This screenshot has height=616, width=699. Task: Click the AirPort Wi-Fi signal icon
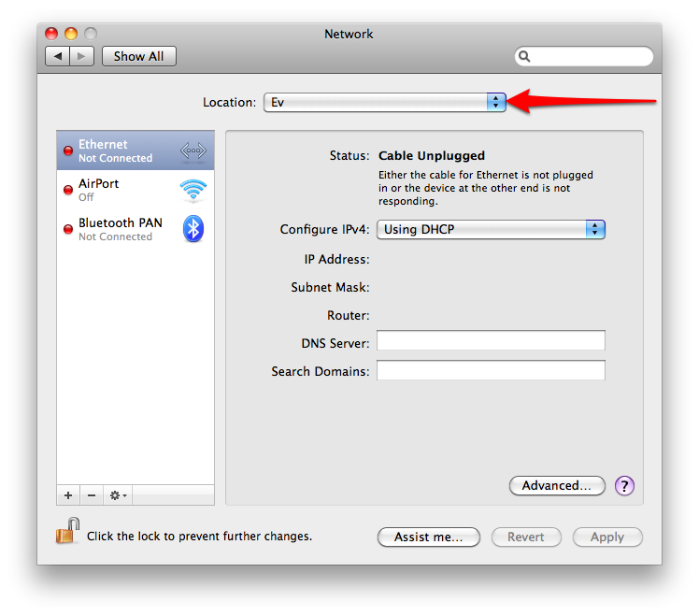(x=193, y=191)
